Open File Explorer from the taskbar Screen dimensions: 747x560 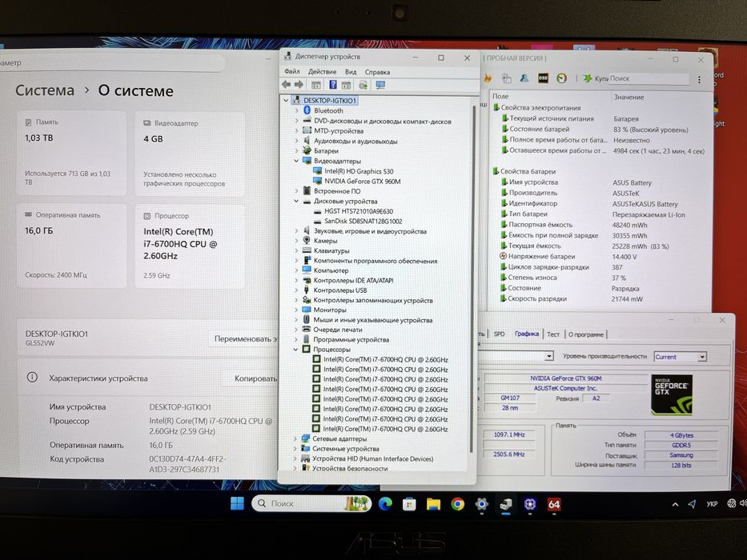click(x=433, y=504)
